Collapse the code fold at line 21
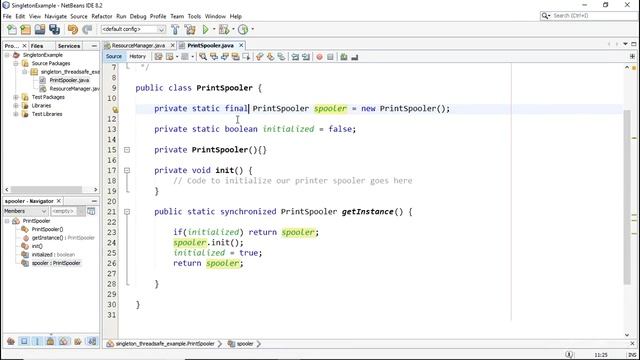640x360 pixels. tap(127, 212)
